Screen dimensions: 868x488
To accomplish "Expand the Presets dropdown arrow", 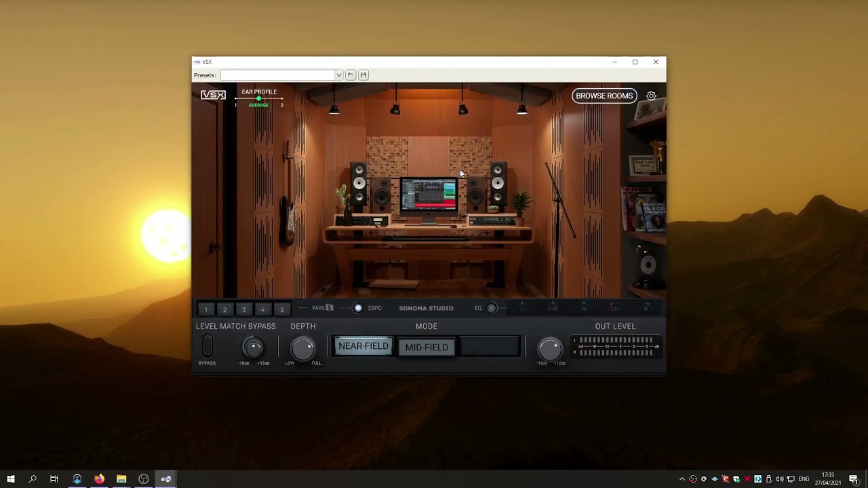I will click(338, 75).
